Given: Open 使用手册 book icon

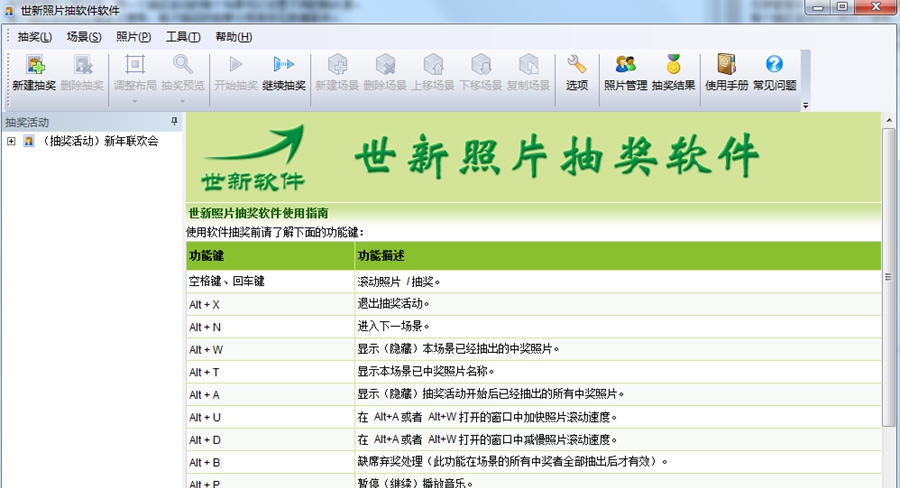Looking at the screenshot, I should tap(726, 64).
